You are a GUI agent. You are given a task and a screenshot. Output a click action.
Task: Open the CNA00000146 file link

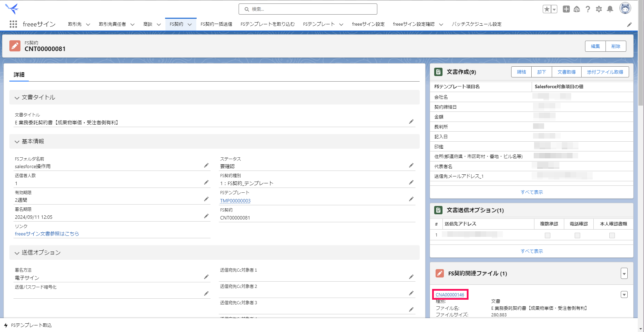click(450, 295)
